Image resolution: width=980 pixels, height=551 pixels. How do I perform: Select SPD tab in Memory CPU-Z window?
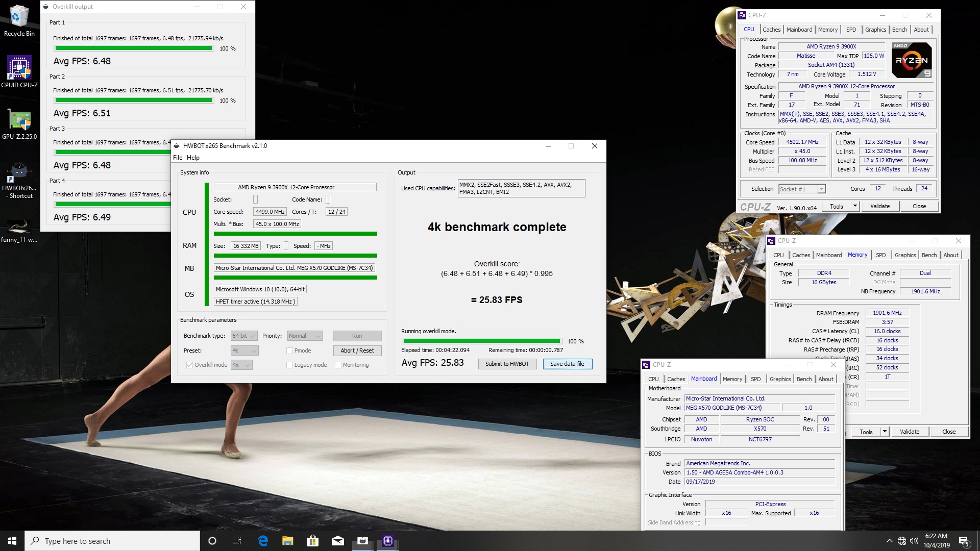click(880, 255)
